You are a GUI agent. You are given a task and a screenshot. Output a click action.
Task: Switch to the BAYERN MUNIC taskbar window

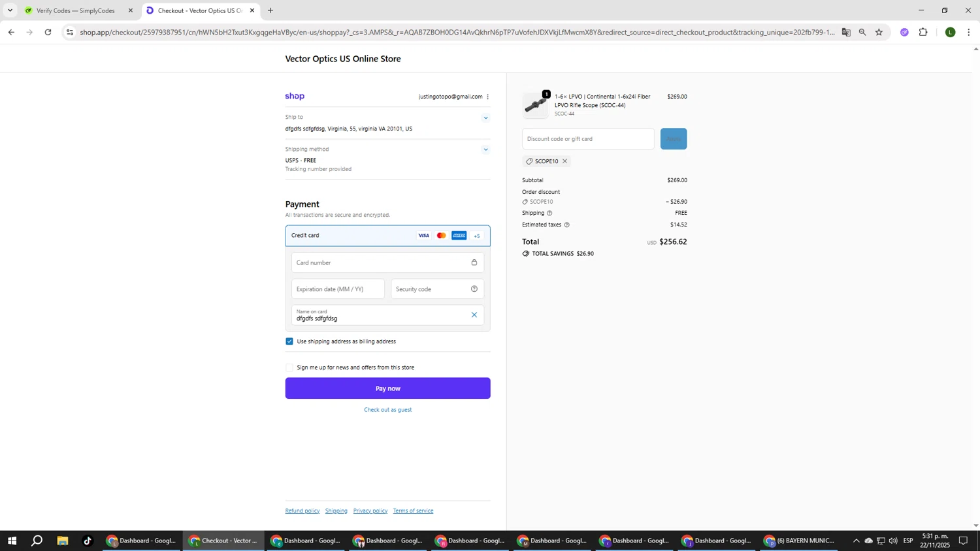[x=800, y=541]
